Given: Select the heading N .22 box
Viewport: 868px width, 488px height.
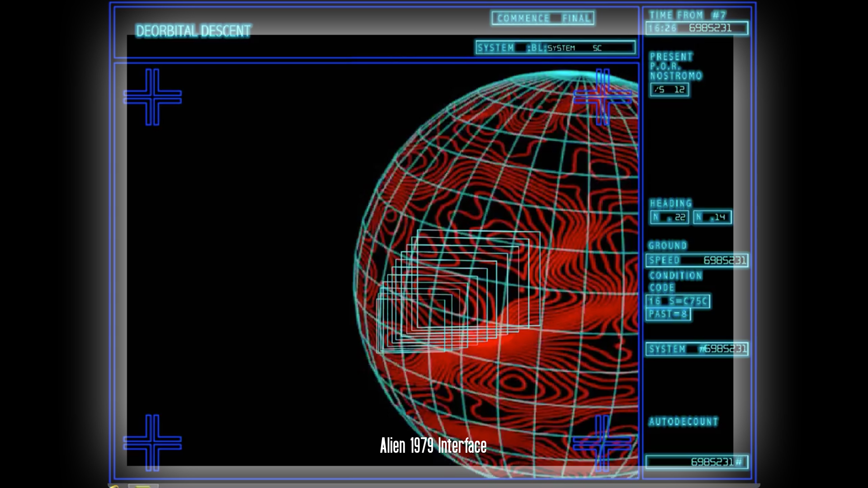Looking at the screenshot, I should tap(669, 217).
